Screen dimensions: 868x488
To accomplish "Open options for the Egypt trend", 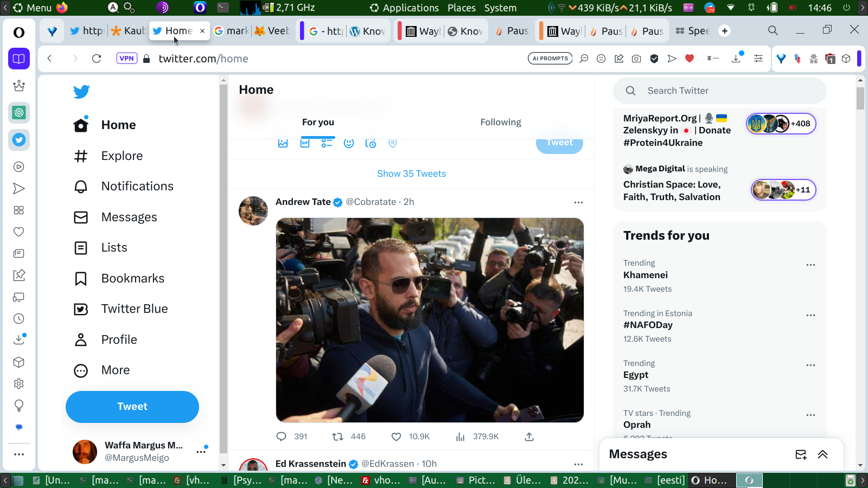I will coord(810,365).
